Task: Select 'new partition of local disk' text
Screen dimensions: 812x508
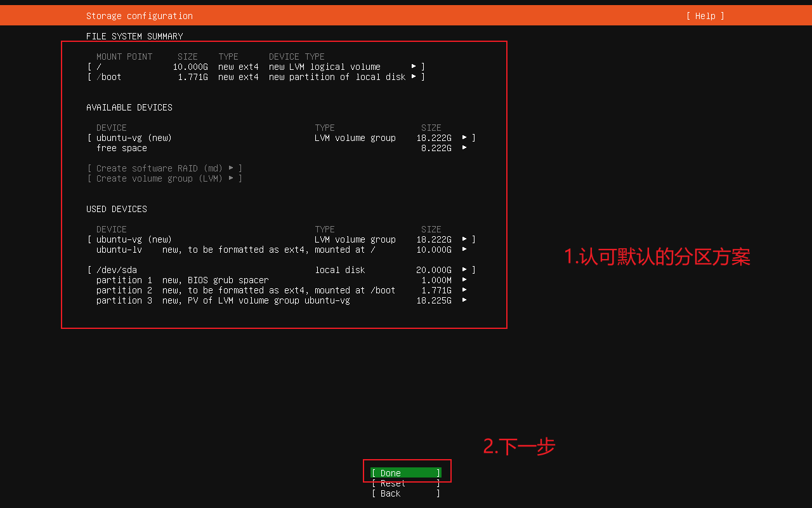Action: click(337, 77)
